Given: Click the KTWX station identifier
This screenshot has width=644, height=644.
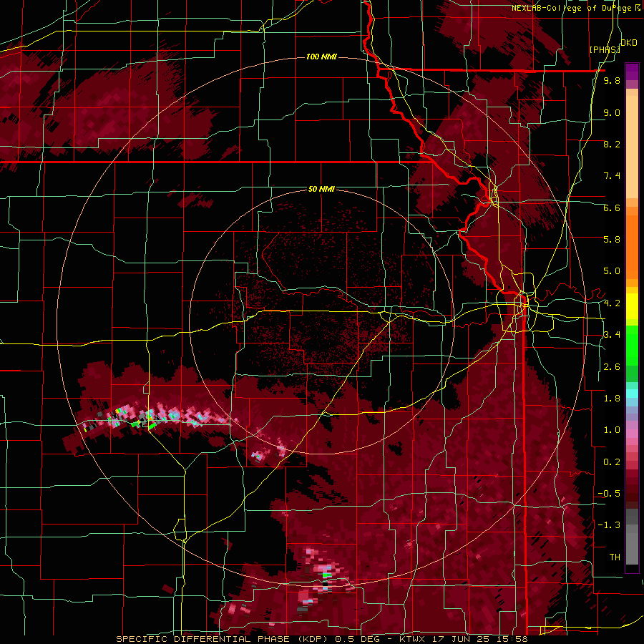Looking at the screenshot, I should coord(414,639).
